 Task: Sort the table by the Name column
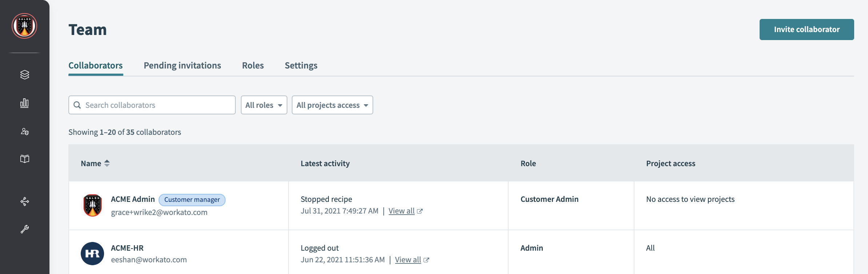[x=95, y=164]
